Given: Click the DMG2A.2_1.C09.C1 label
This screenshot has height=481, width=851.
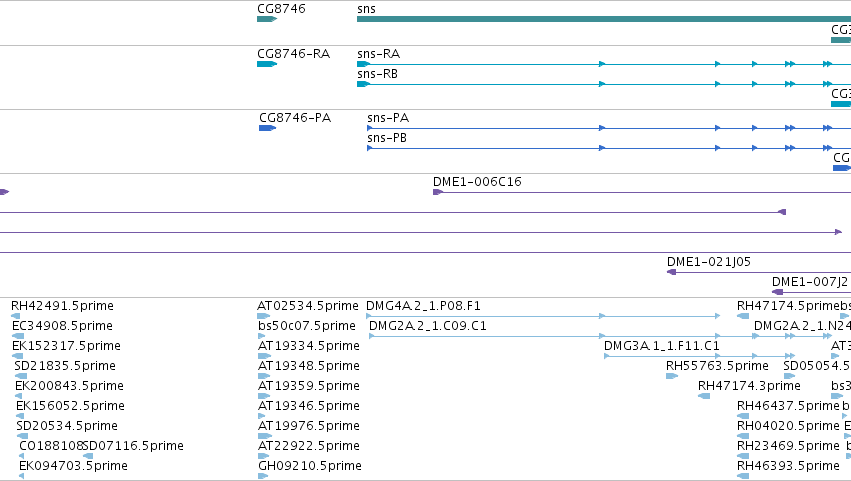Looking at the screenshot, I should [x=428, y=326].
